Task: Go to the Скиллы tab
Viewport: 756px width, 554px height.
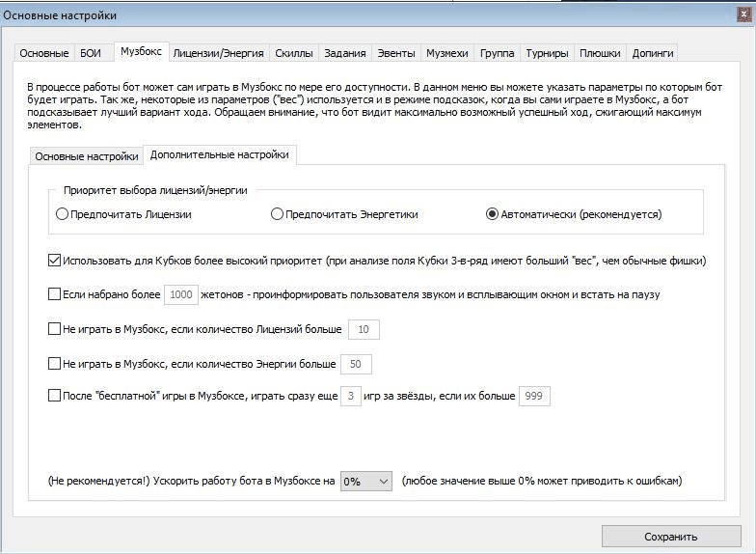Action: (x=293, y=53)
